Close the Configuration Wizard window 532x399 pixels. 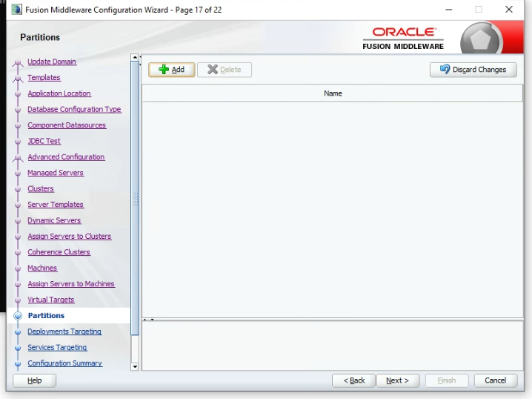pos(509,10)
